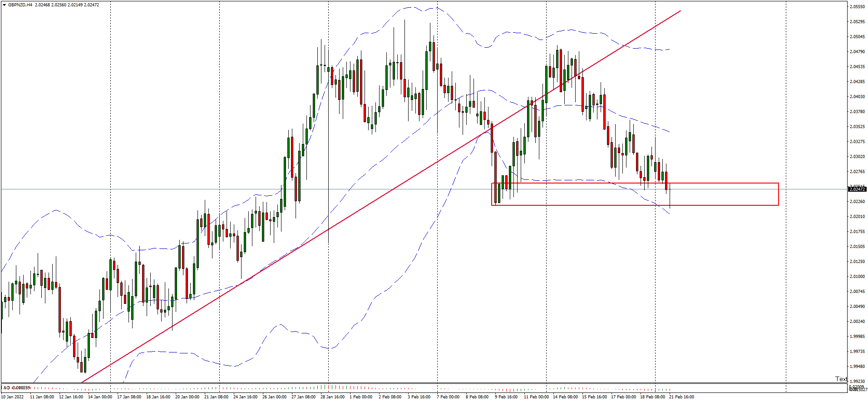Click the 2.05550 price axis label
This screenshot has height=402, width=868.
(x=857, y=7)
